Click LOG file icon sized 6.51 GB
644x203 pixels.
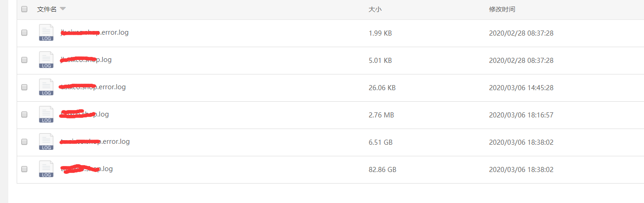click(46, 141)
